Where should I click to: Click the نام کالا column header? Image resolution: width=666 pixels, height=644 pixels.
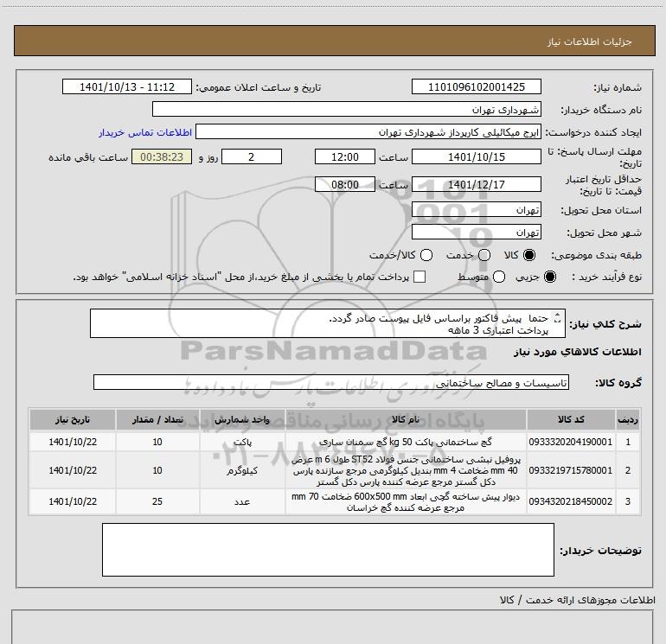click(406, 419)
